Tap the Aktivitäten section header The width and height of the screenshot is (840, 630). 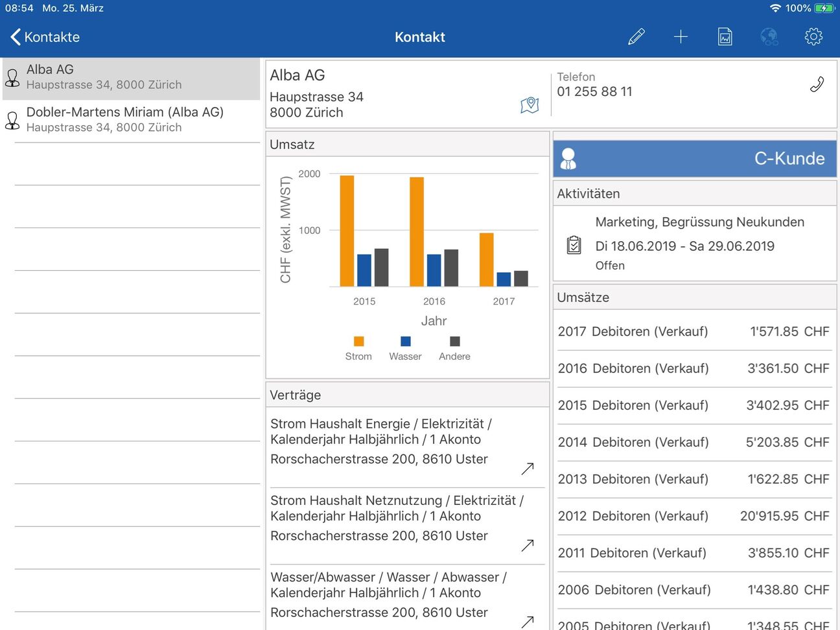[x=695, y=194]
